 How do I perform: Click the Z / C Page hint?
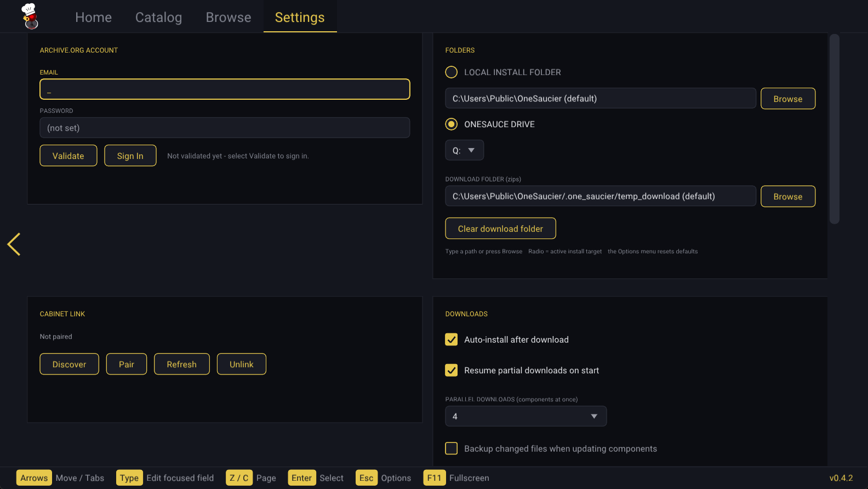251,478
